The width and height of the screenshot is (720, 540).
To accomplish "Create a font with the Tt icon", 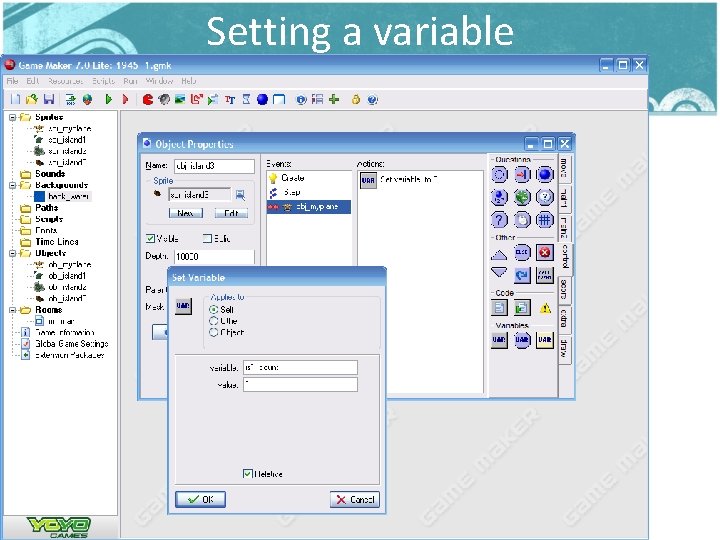I will click(230, 99).
